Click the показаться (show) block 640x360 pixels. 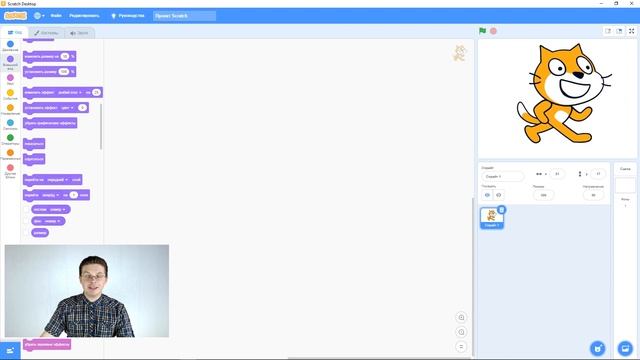pos(34,144)
